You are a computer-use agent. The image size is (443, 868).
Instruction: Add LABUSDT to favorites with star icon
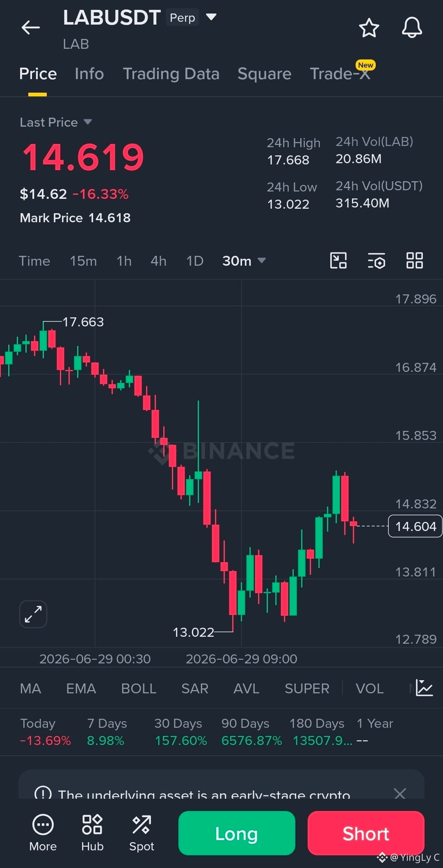pyautogui.click(x=369, y=28)
